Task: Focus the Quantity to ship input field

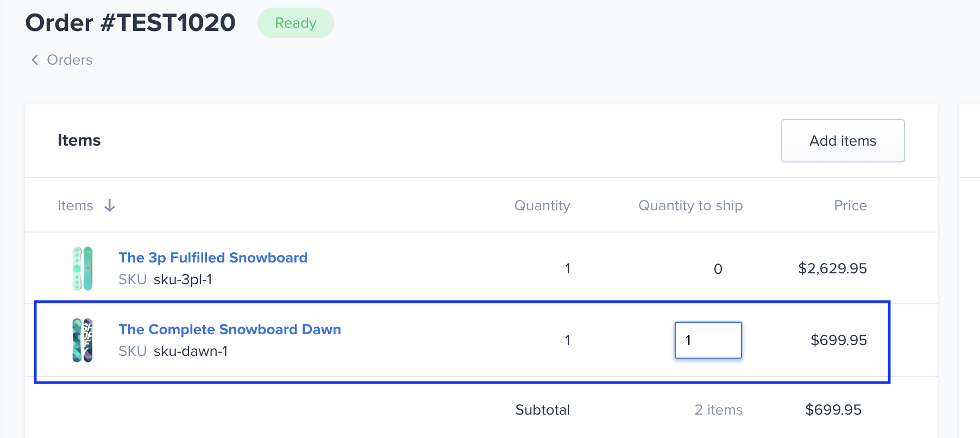Action: [x=708, y=340]
